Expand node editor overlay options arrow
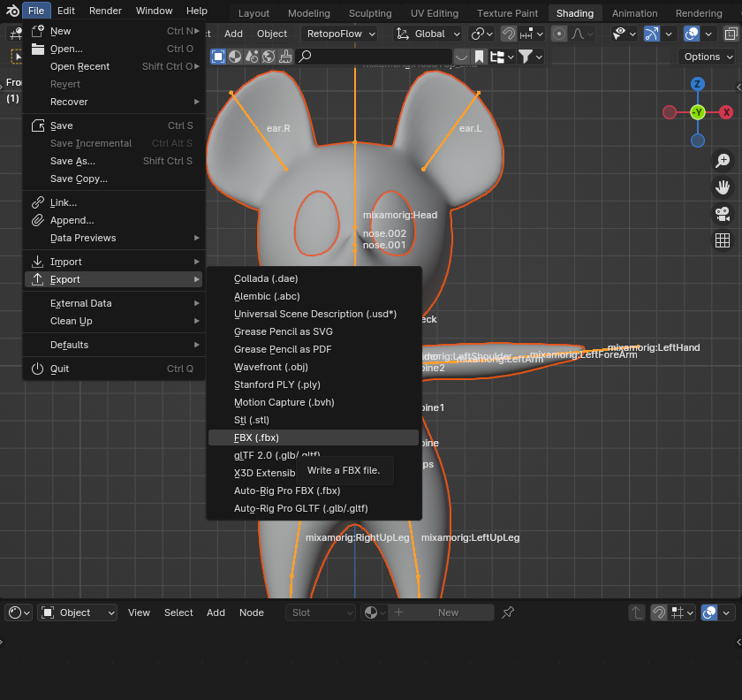742x700 pixels. click(x=726, y=612)
